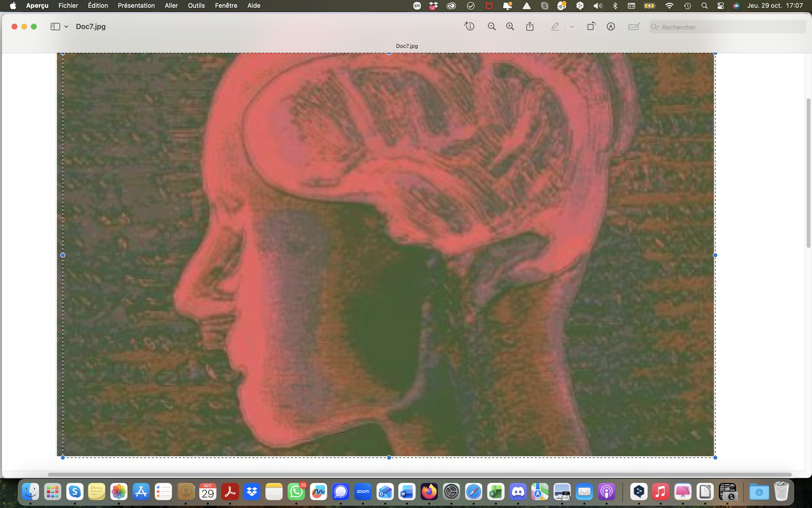
Task: Open the image inspector info tool
Action: 469,26
